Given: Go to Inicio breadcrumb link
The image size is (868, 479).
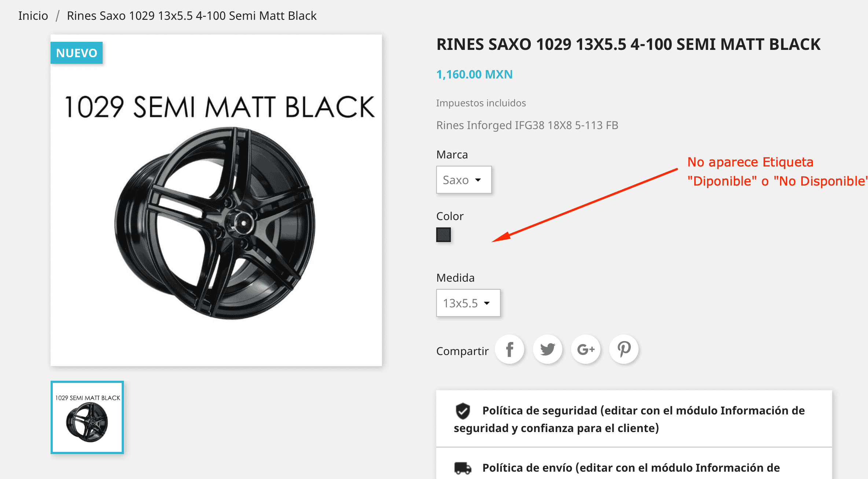Looking at the screenshot, I should 33,16.
